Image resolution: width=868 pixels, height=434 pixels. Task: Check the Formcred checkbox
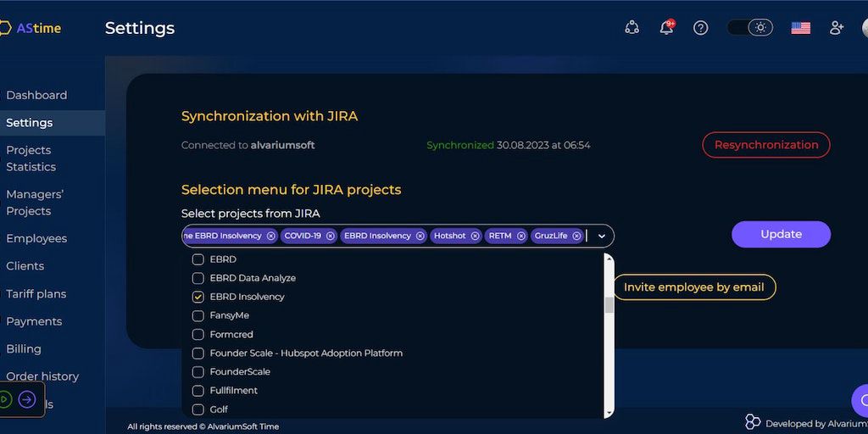(198, 334)
